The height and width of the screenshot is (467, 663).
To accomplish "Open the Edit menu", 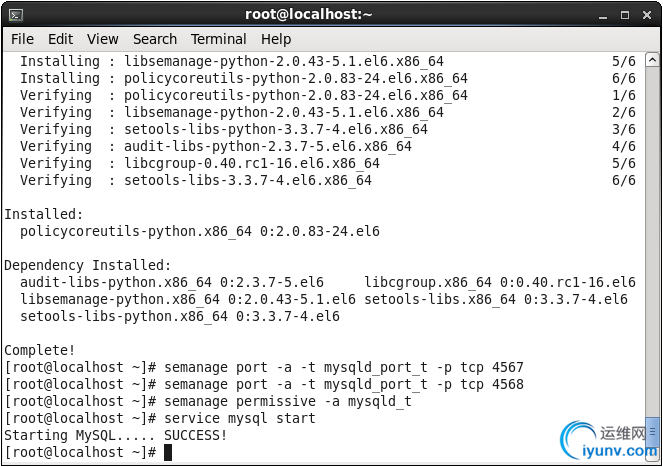I will 60,39.
